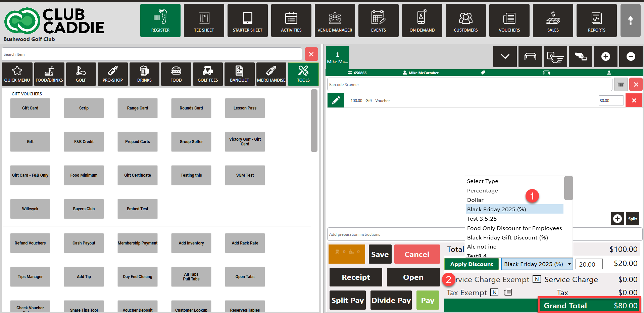This screenshot has width=644, height=313.
Task: Remove the Gift Voucher line item
Action: 634,100
